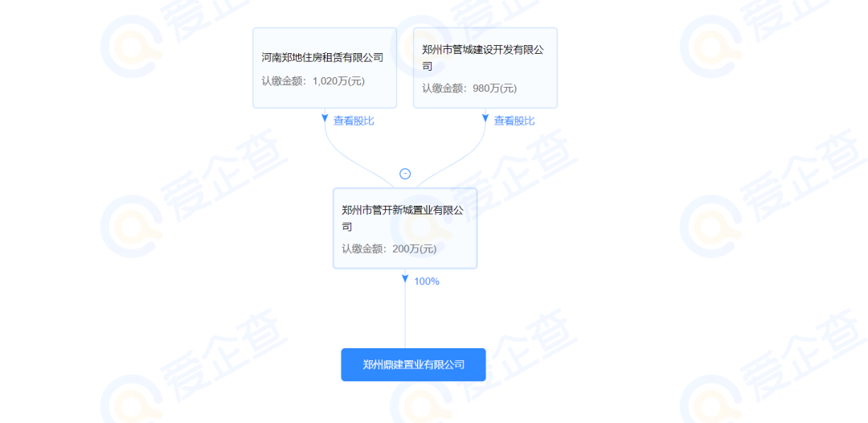Open 河南郑地住房租赁有限公司 shareholder card
This screenshot has width=868, height=423.
pos(325,68)
